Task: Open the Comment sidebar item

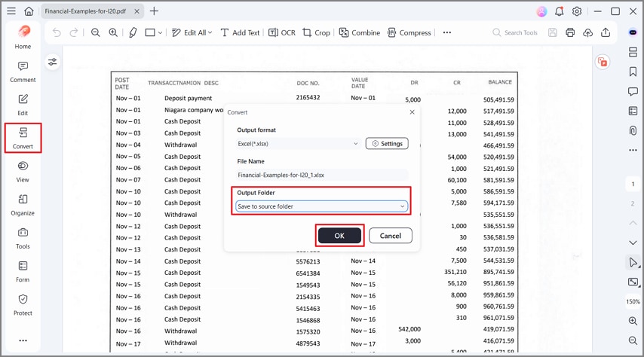Action: click(23, 72)
